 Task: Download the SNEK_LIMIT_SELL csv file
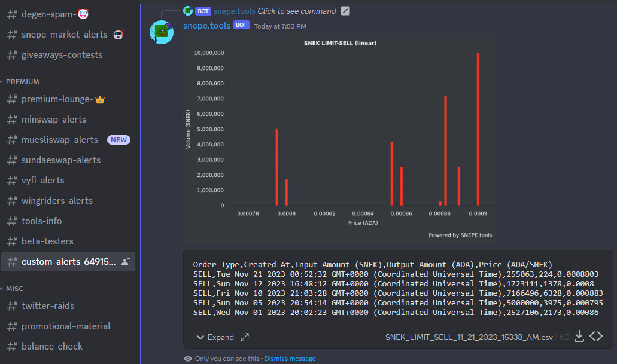point(579,337)
